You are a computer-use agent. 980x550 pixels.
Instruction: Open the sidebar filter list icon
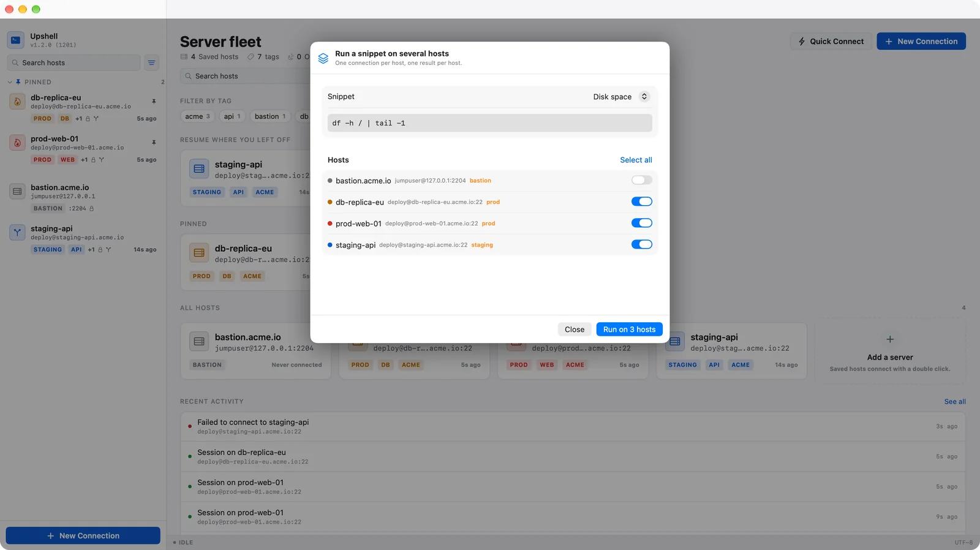pyautogui.click(x=151, y=62)
